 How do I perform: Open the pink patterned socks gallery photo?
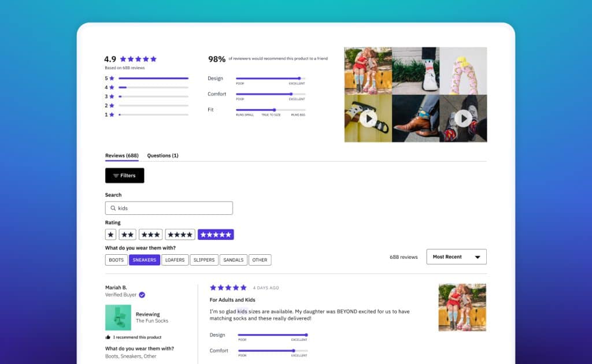463,71
